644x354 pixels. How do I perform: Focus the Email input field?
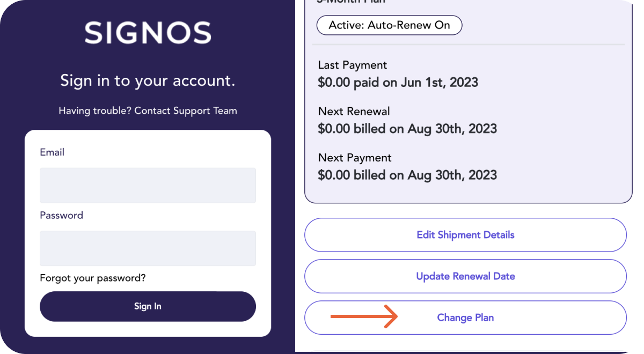[148, 185]
